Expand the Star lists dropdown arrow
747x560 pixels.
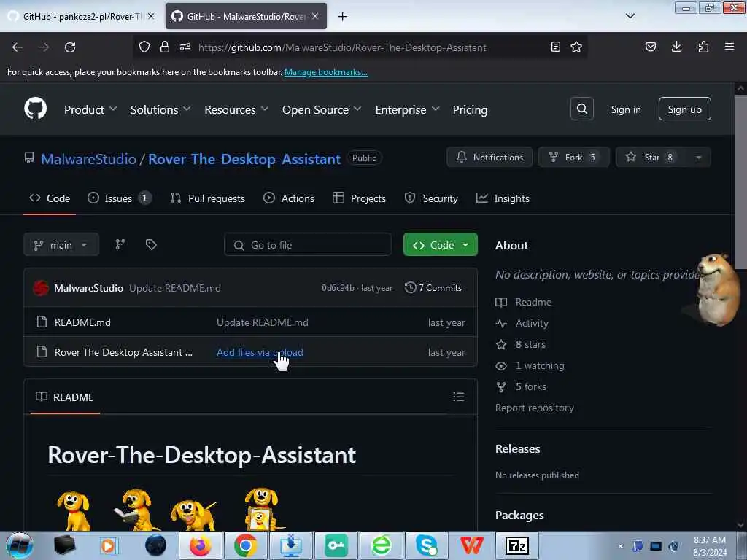698,157
